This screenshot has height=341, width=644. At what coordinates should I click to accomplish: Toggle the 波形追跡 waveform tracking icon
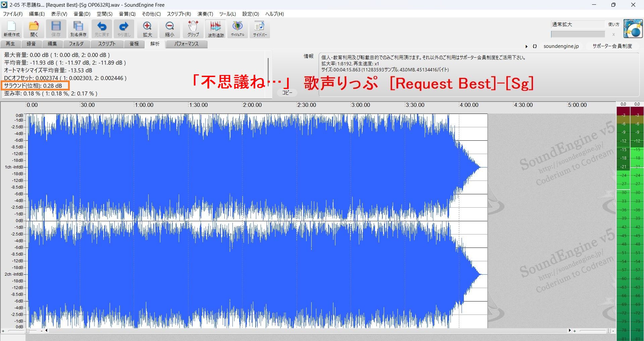(x=216, y=29)
